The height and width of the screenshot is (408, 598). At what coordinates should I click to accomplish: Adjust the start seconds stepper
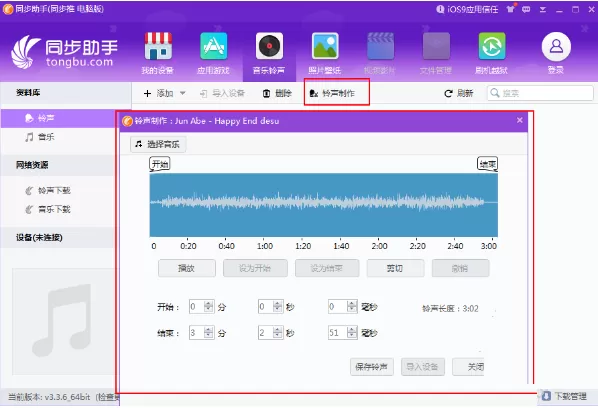click(278, 307)
